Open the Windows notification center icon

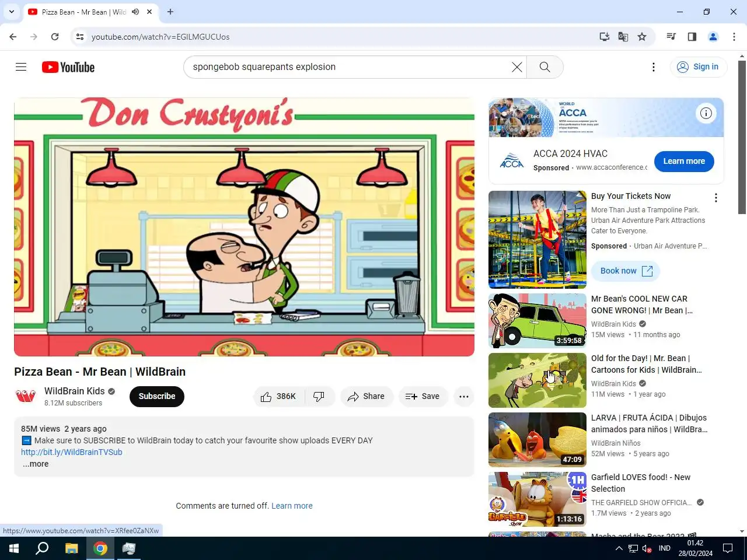tap(728, 548)
